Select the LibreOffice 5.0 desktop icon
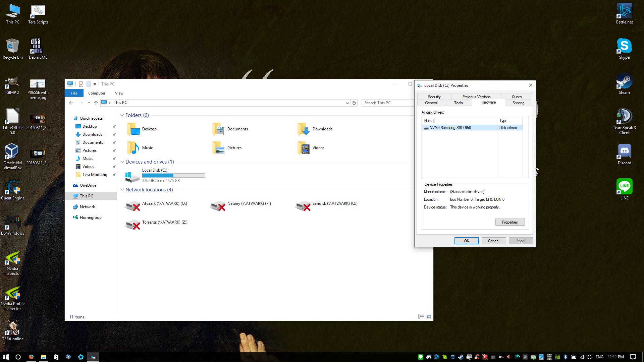The width and height of the screenshot is (644, 362). (12, 121)
